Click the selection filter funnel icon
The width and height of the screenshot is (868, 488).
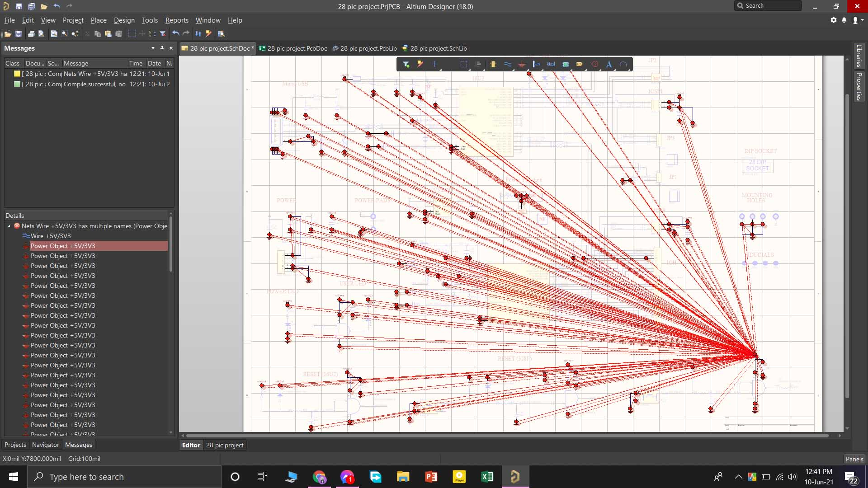pyautogui.click(x=406, y=64)
